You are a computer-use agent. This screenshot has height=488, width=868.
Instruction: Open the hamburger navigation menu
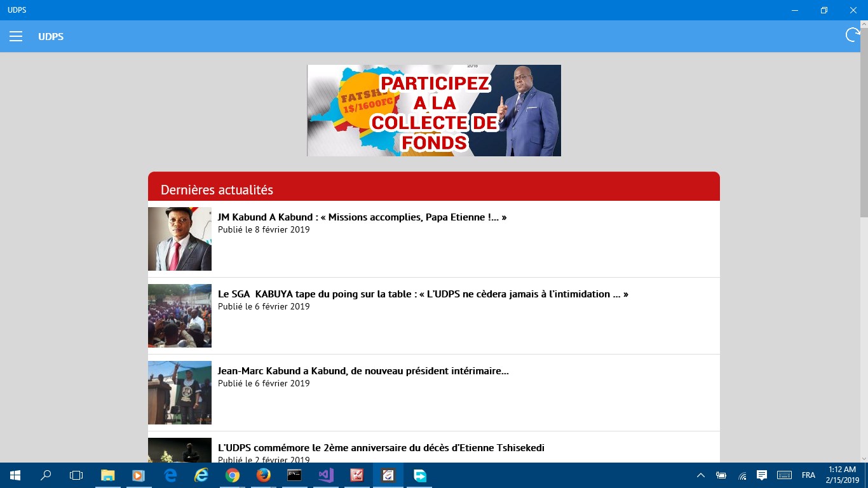point(16,37)
